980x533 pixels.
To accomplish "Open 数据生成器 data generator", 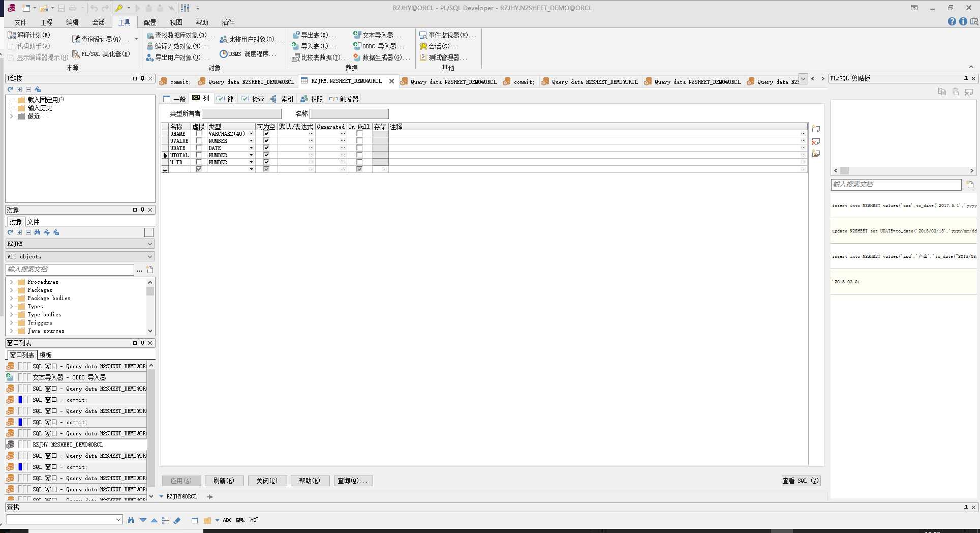I will (x=381, y=57).
